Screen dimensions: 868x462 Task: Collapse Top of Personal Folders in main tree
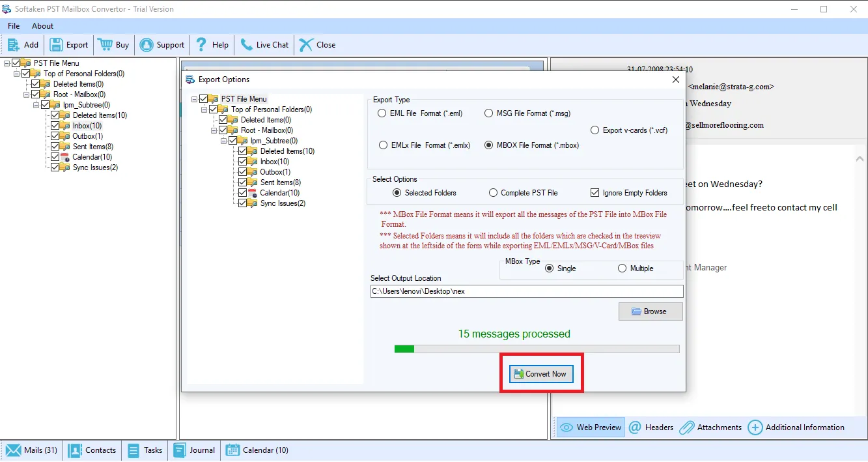point(17,74)
